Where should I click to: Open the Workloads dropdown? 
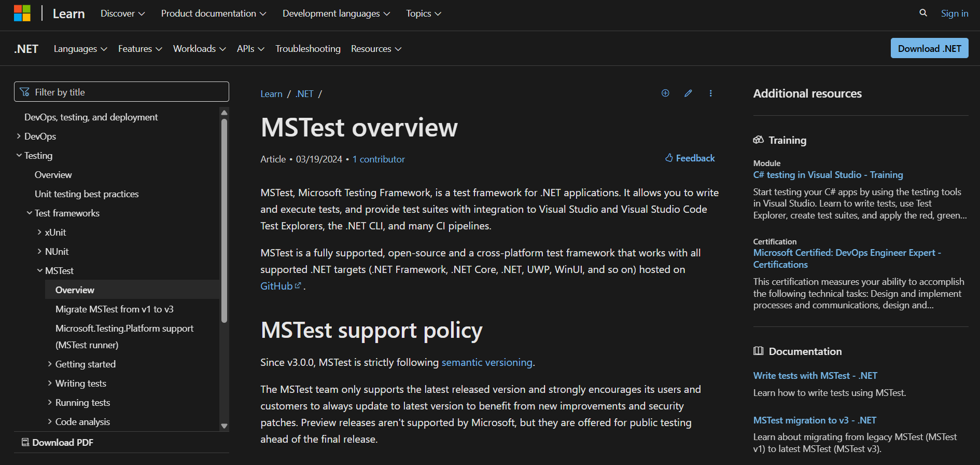pyautogui.click(x=199, y=49)
